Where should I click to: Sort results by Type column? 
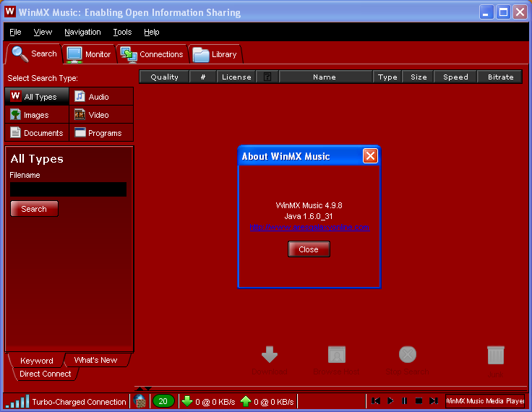pyautogui.click(x=387, y=77)
